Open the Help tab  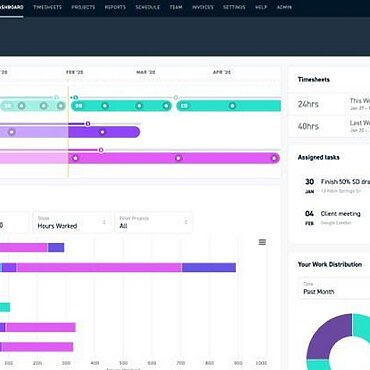[x=261, y=7]
